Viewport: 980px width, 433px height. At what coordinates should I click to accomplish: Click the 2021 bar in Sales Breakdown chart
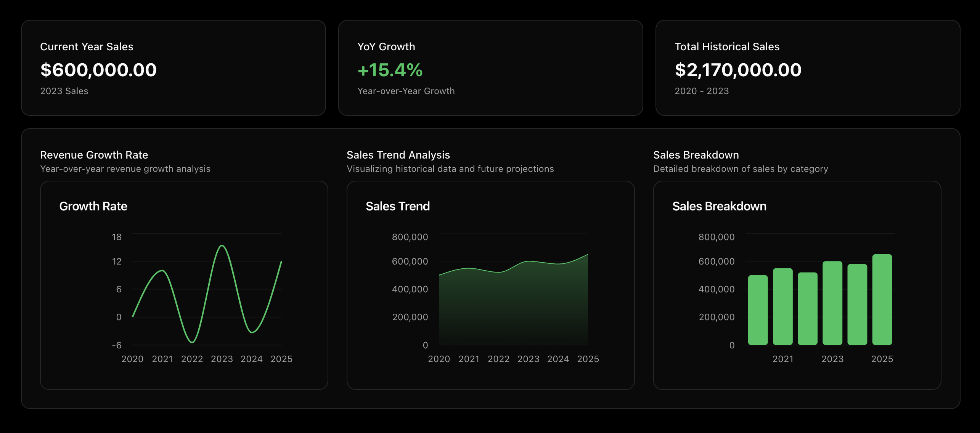782,306
